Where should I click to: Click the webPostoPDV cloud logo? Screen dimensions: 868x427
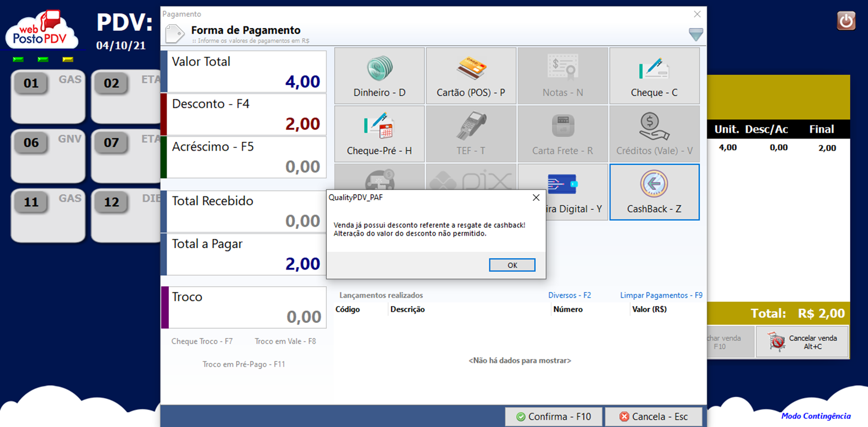42,30
